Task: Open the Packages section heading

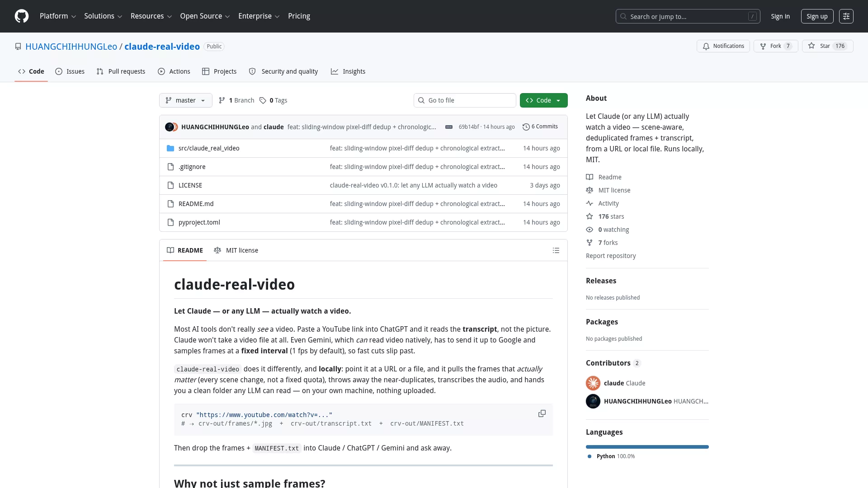Action: pyautogui.click(x=602, y=322)
